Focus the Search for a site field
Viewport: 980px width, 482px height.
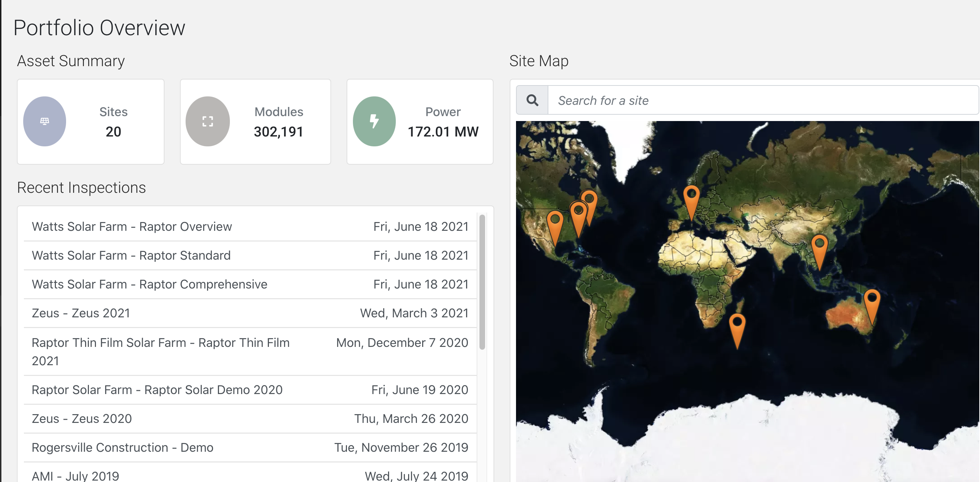pos(763,100)
